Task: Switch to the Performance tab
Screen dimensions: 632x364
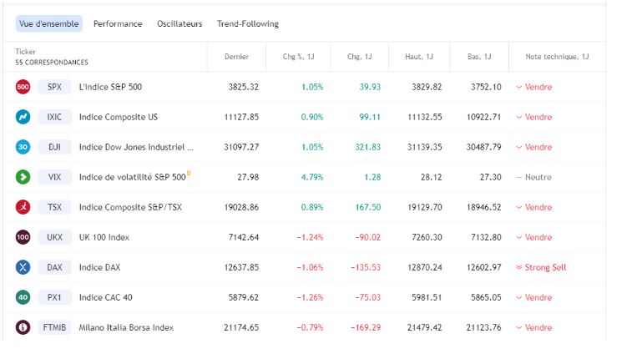Action: (118, 24)
